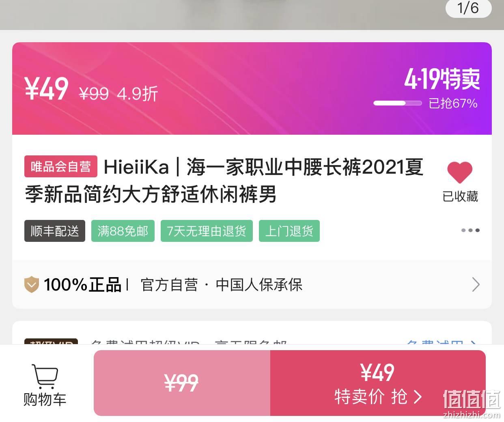Tap the 4·19特卖 promotion label
The height and width of the screenshot is (422, 504).
pyautogui.click(x=442, y=79)
